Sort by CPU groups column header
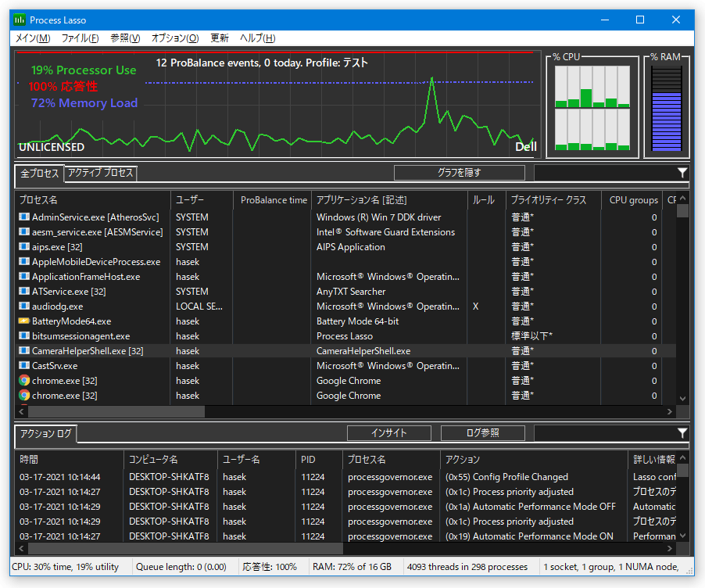 point(632,199)
